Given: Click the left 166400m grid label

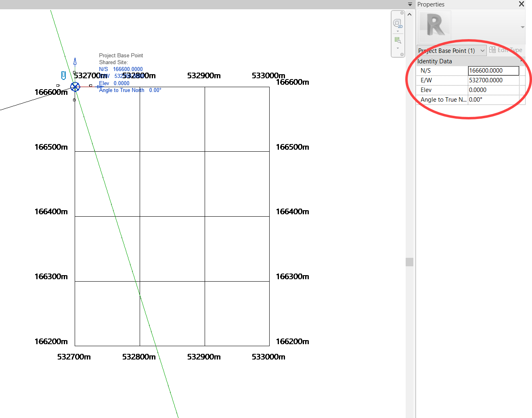Looking at the screenshot, I should pos(51,211).
